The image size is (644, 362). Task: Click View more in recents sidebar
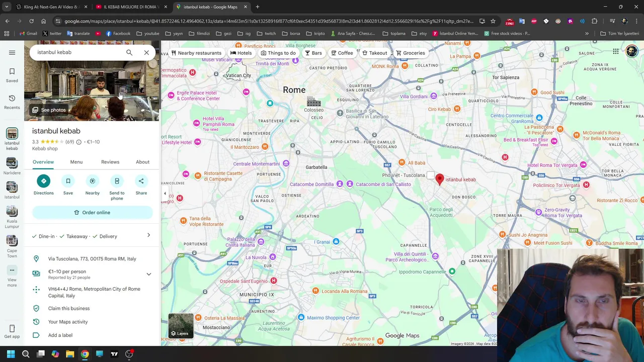pos(12,277)
